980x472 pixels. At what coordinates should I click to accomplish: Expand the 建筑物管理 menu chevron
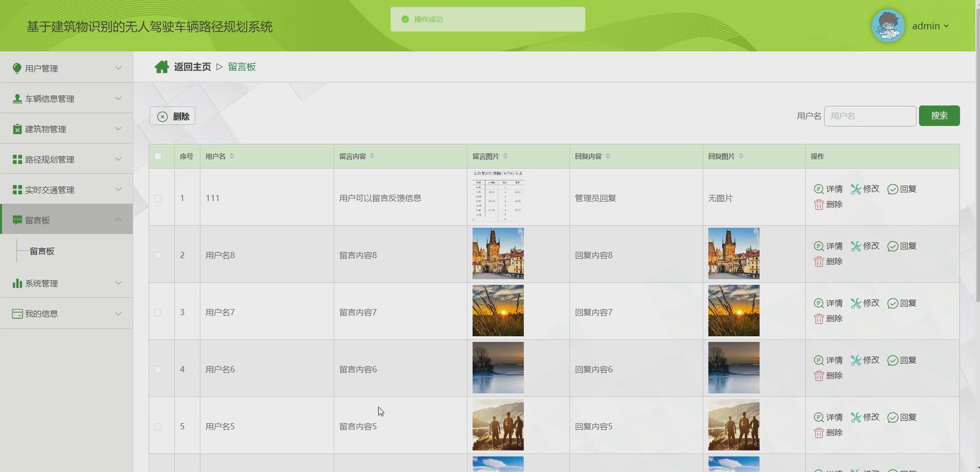118,128
